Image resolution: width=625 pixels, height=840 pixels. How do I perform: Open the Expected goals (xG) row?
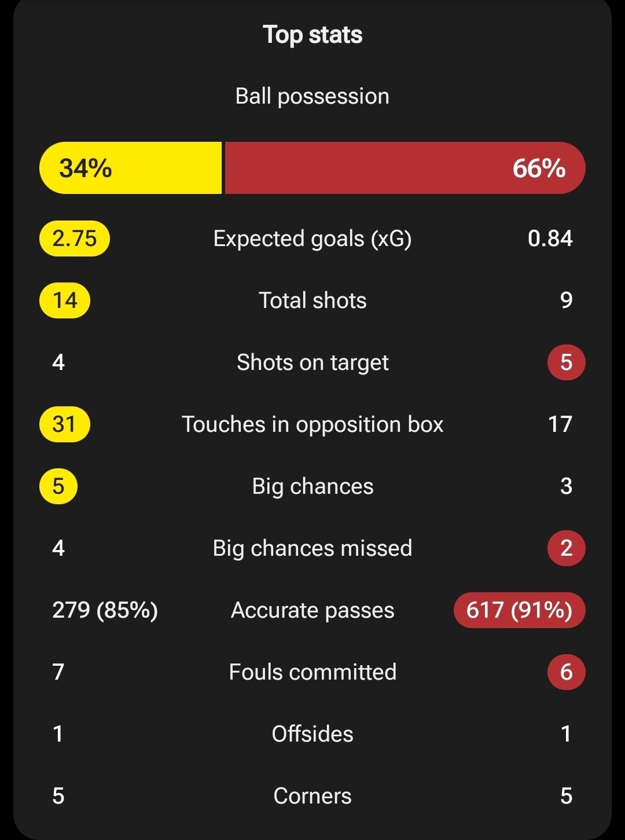pyautogui.click(x=312, y=239)
